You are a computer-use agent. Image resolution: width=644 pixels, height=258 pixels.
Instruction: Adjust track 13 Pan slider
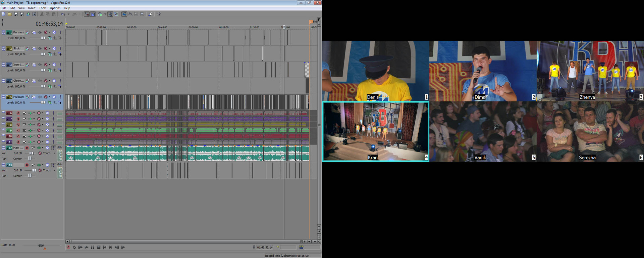pyautogui.click(x=30, y=176)
